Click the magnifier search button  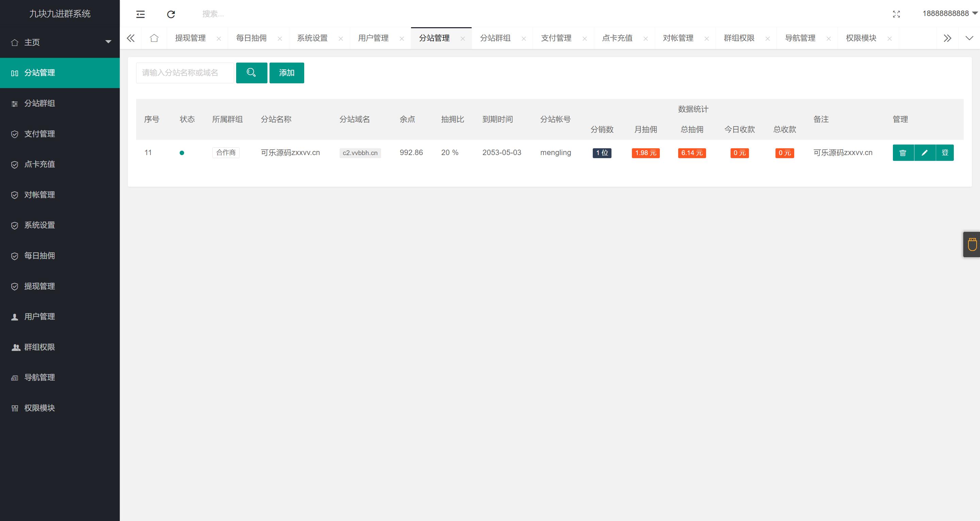pos(251,73)
